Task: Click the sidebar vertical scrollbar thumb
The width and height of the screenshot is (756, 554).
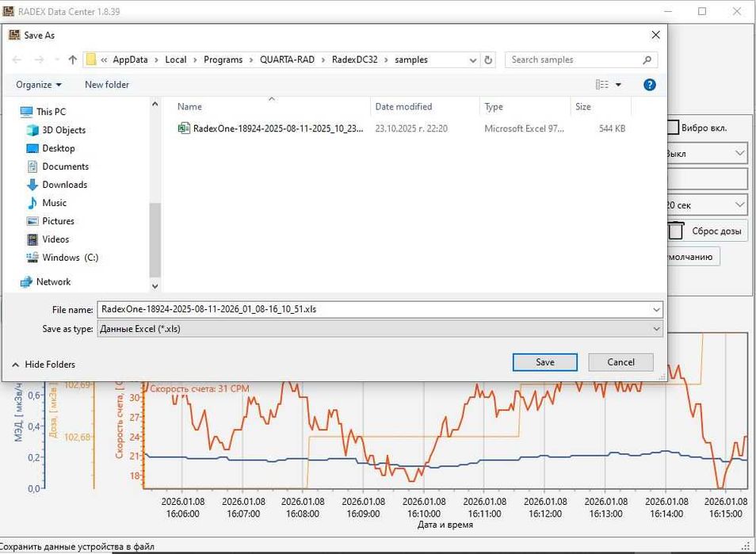Action: [155, 240]
